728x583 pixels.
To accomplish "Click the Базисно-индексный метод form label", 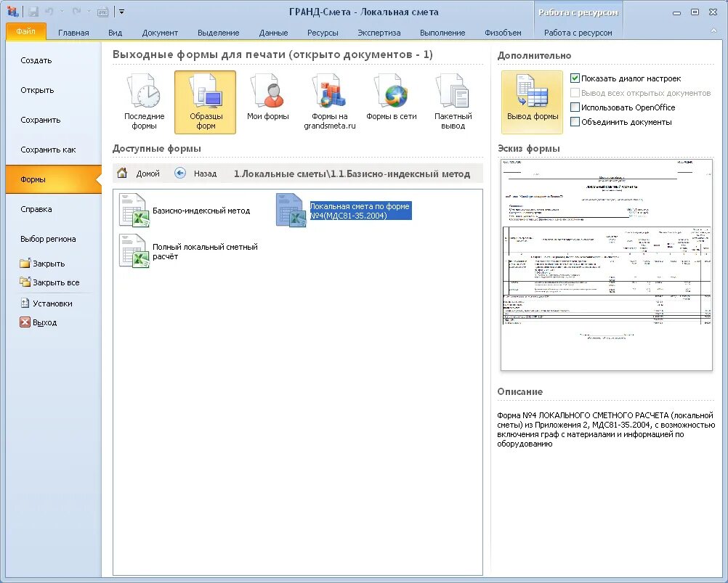I will coord(201,211).
